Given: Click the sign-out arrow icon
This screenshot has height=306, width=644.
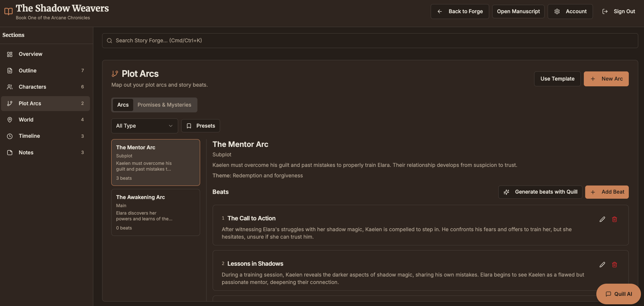Looking at the screenshot, I should (605, 12).
